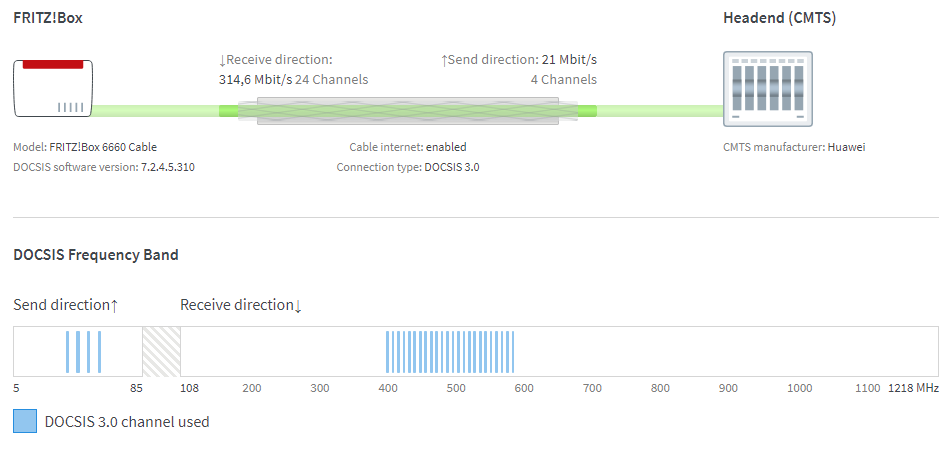Viewport: 951px width, 458px height.
Task: Click the DOCSIS Frequency Band heading
Action: coord(96,255)
